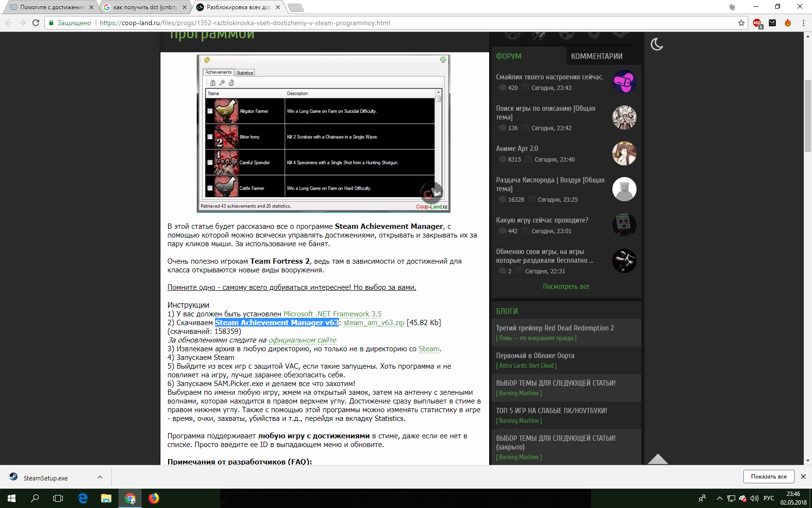This screenshot has width=812, height=508.
Task: Open Task View on taskbar
Action: (58, 498)
